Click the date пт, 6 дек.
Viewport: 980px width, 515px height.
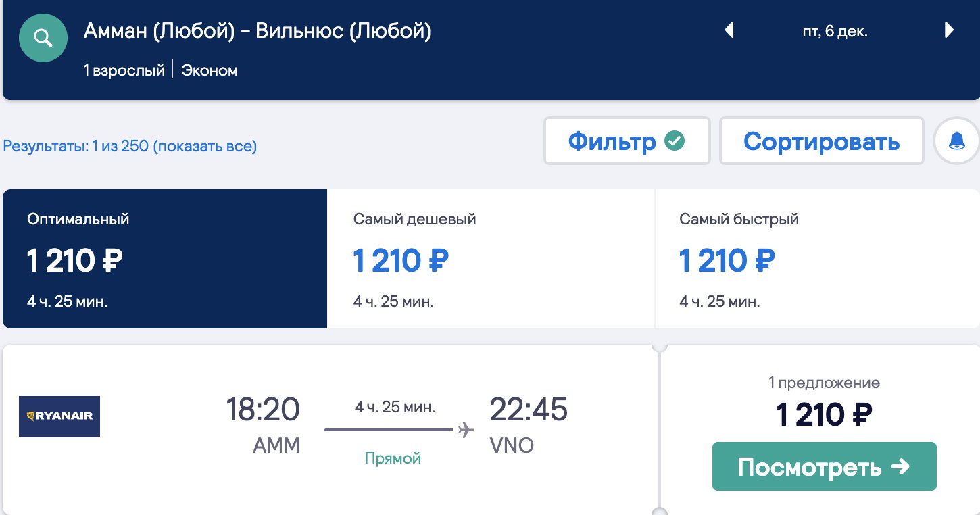coord(835,31)
